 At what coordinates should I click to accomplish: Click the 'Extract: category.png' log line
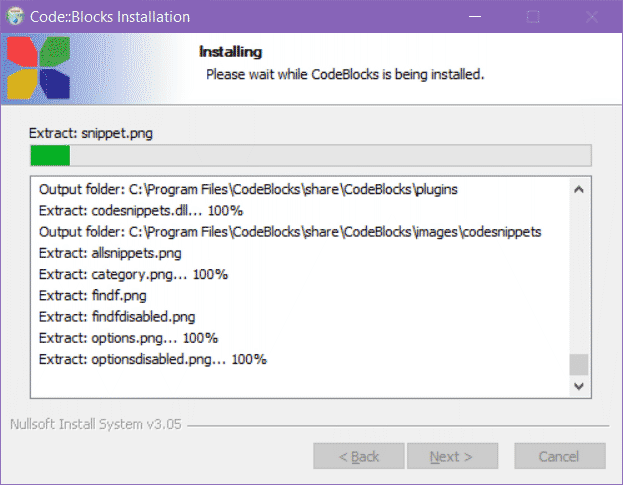[x=131, y=274]
